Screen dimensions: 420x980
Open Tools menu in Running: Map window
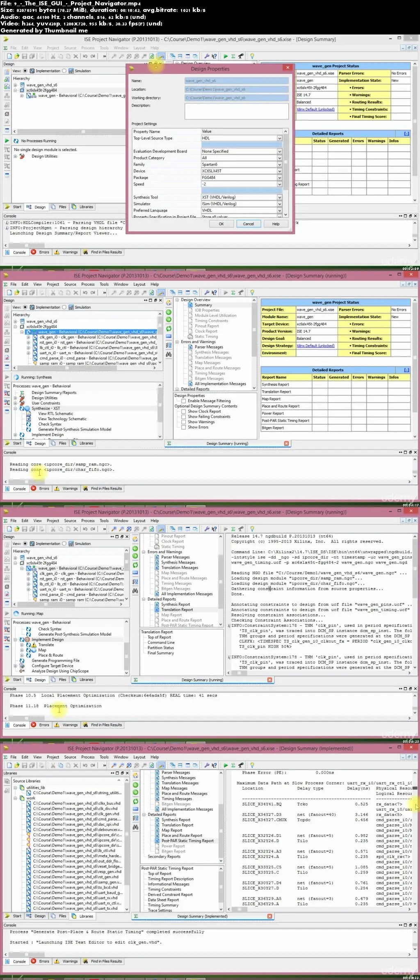pyautogui.click(x=104, y=521)
